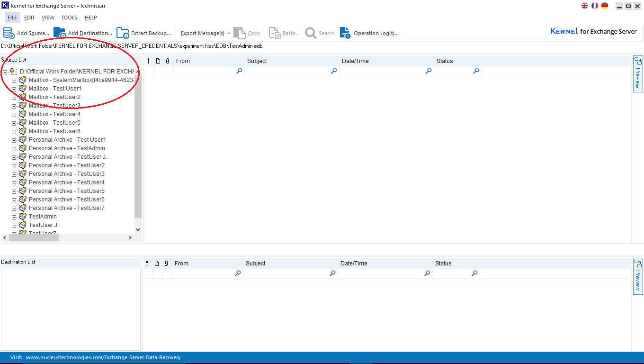Click the Export Message(s) button
This screenshot has width=644, height=364.
(203, 33)
